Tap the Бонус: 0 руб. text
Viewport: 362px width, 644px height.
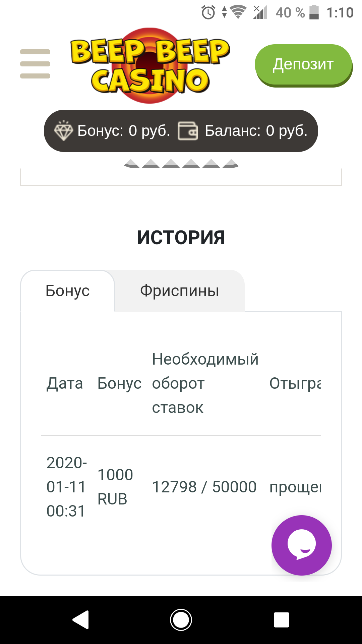(124, 131)
